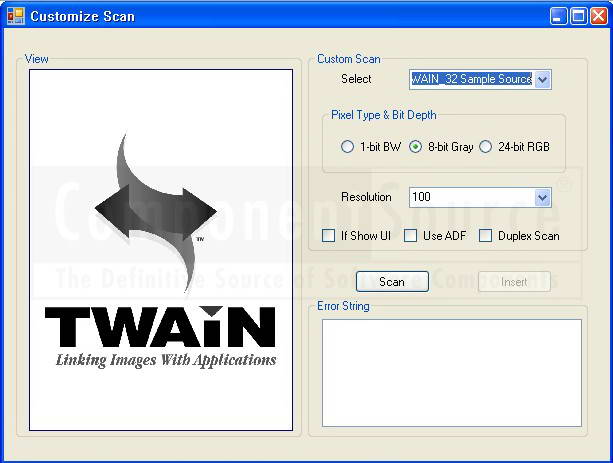The image size is (613, 463).
Task: Click the Insert button
Action: pyautogui.click(x=514, y=282)
